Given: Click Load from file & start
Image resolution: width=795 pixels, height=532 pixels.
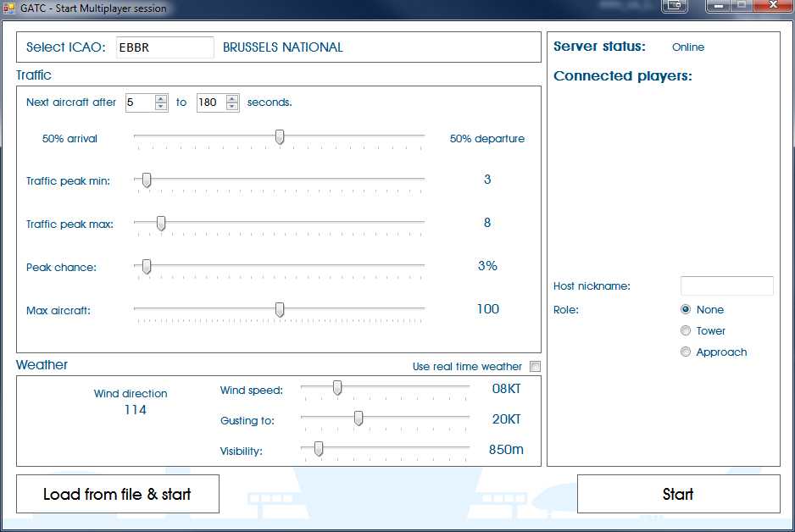Looking at the screenshot, I should (x=117, y=493).
